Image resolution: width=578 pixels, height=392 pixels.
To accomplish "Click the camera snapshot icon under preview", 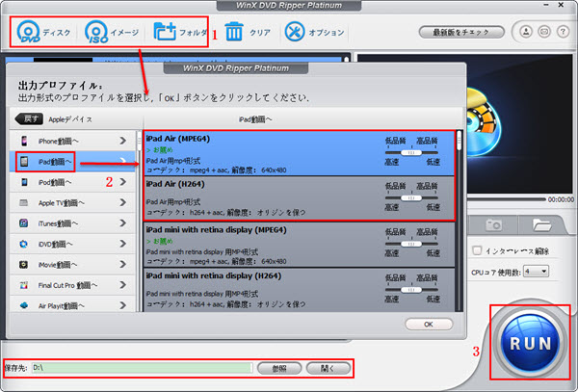I will click(x=493, y=224).
